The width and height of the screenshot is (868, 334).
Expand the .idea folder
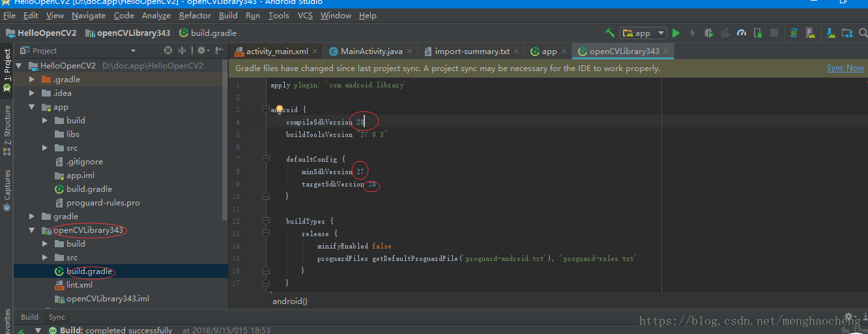click(x=31, y=93)
